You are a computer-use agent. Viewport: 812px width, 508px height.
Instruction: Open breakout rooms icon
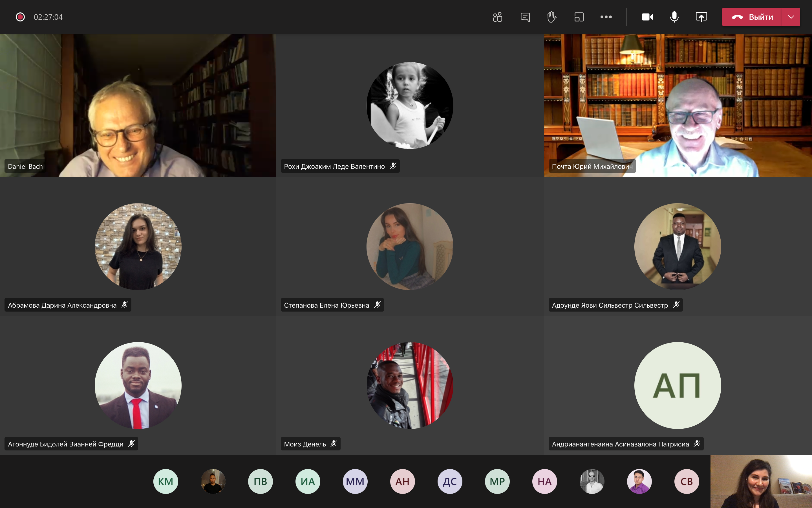(x=579, y=17)
